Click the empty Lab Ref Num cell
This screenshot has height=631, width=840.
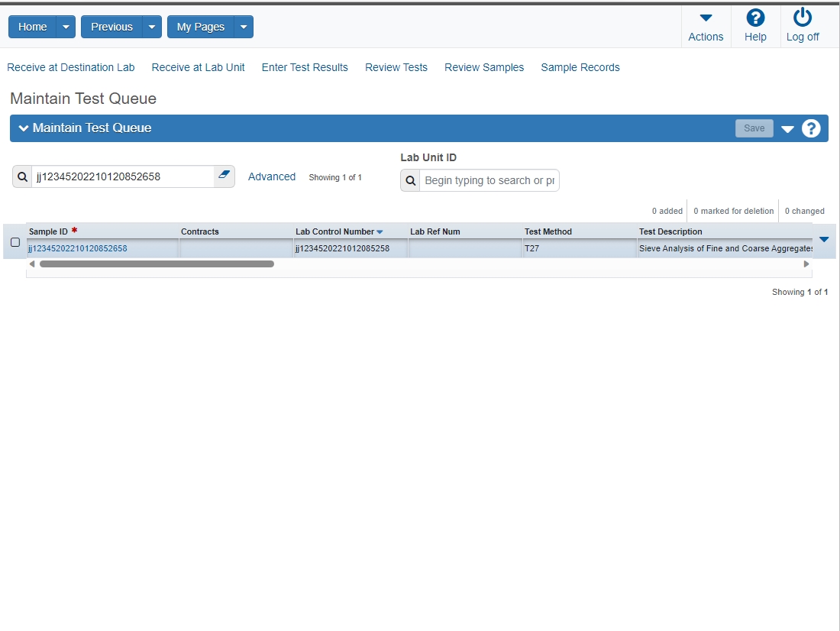coord(465,249)
